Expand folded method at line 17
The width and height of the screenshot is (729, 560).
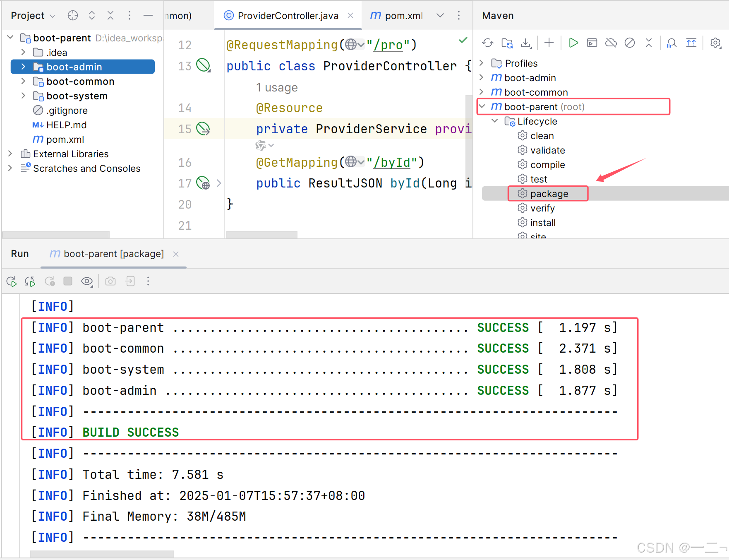(219, 183)
